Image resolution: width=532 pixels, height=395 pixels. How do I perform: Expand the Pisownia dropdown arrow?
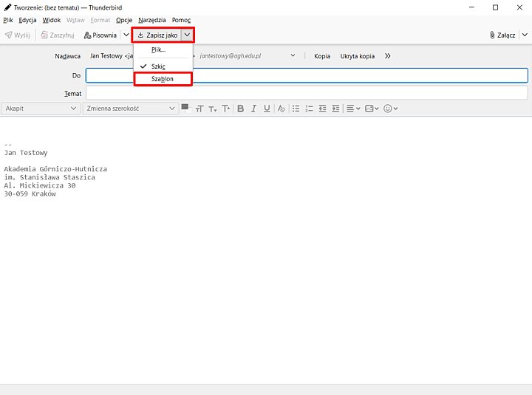point(126,35)
